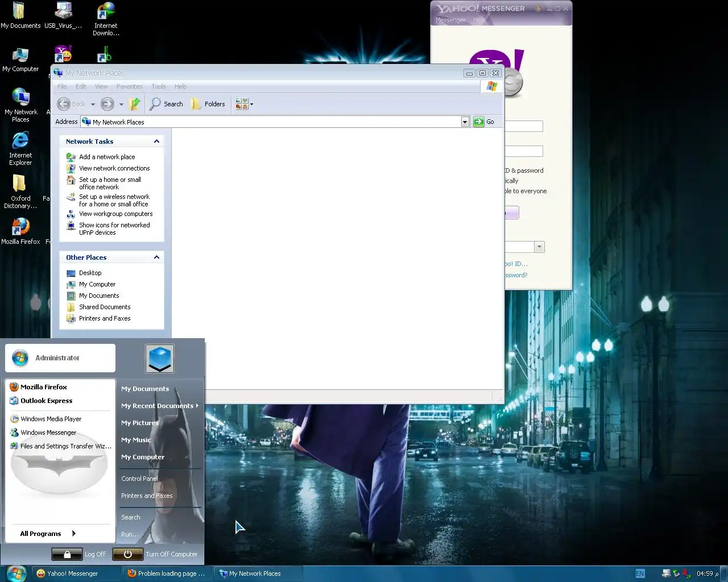This screenshot has height=582, width=728.
Task: Open My Computer desktop icon
Action: coord(20,60)
